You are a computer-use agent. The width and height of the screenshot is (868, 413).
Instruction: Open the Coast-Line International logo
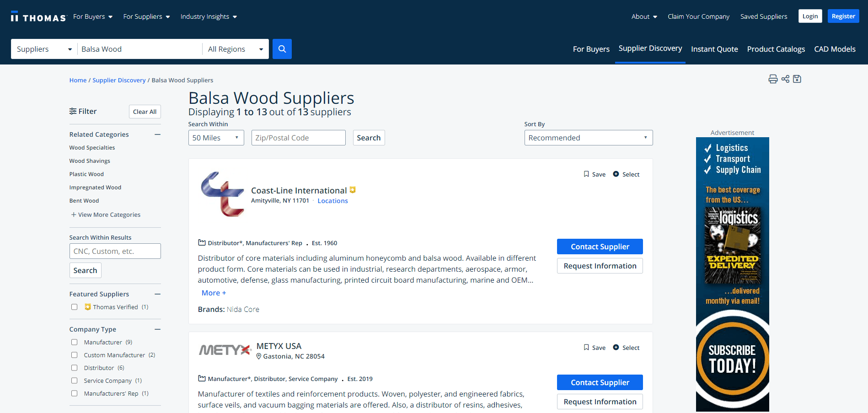(x=223, y=194)
